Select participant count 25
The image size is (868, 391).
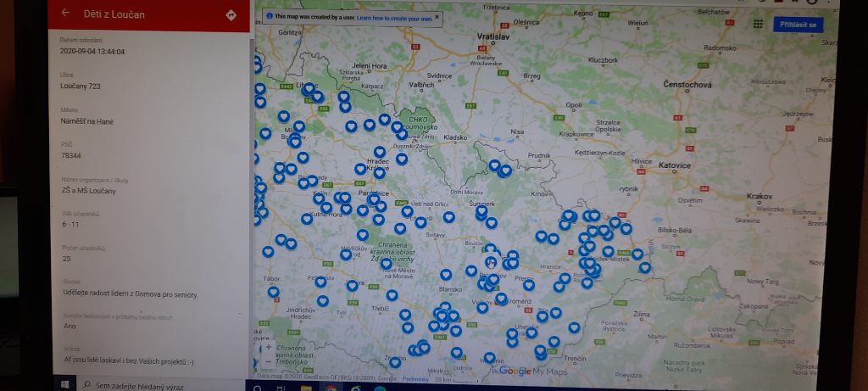point(66,259)
